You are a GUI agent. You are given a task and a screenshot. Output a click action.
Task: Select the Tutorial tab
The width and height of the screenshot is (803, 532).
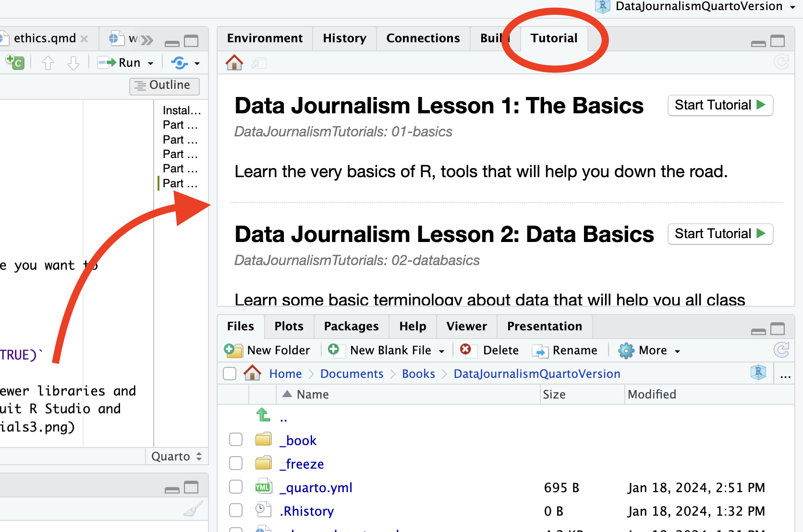(x=554, y=38)
